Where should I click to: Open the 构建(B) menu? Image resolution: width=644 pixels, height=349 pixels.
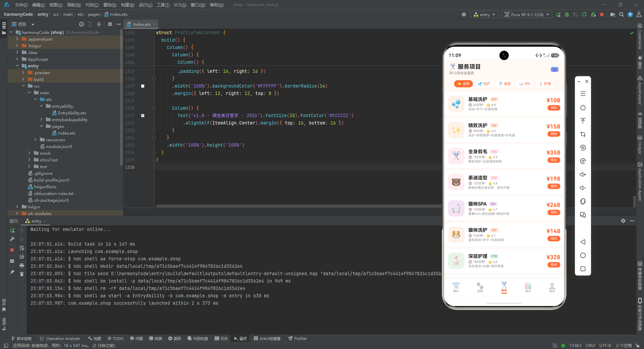pyautogui.click(x=127, y=5)
